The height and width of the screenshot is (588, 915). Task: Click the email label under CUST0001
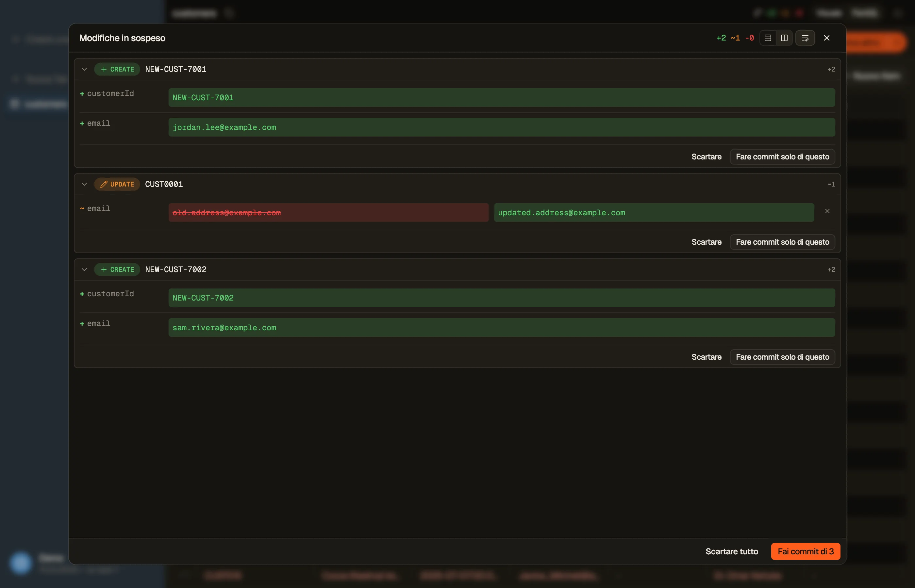click(x=99, y=208)
